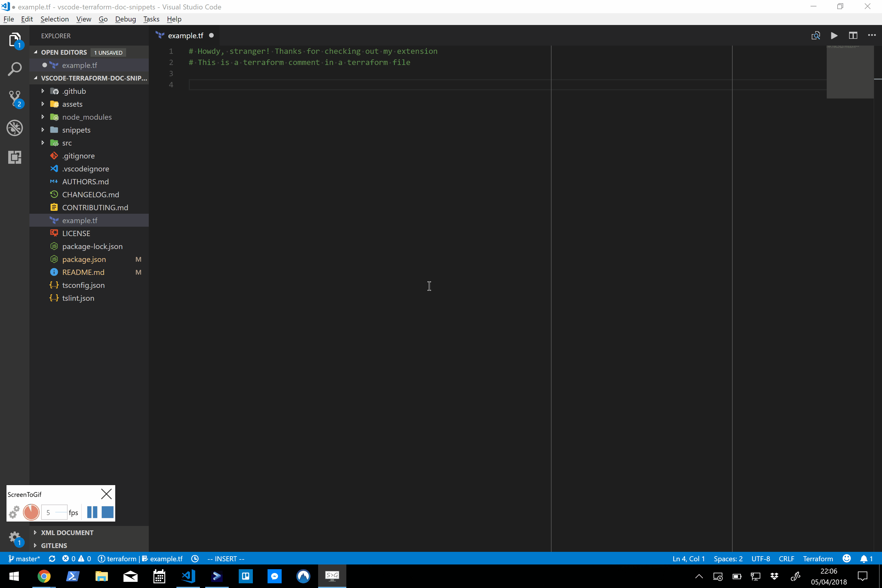Open the Tasks menu
The height and width of the screenshot is (588, 882).
point(151,19)
